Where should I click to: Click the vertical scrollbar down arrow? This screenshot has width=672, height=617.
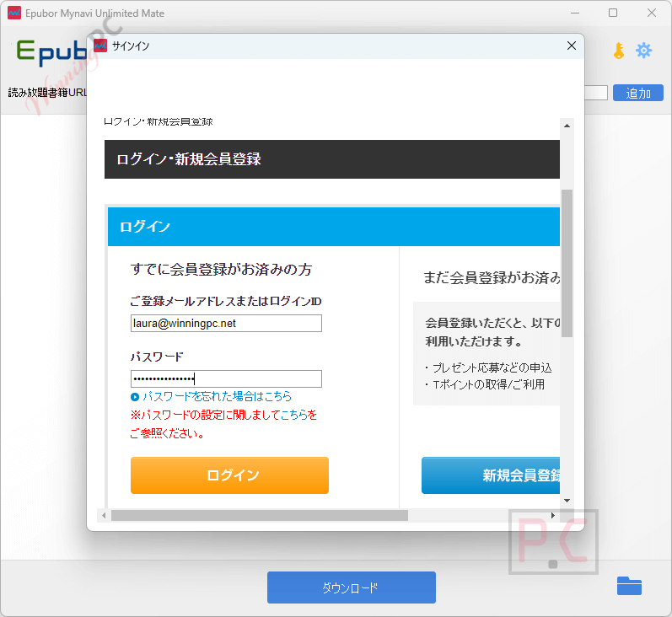[x=567, y=501]
